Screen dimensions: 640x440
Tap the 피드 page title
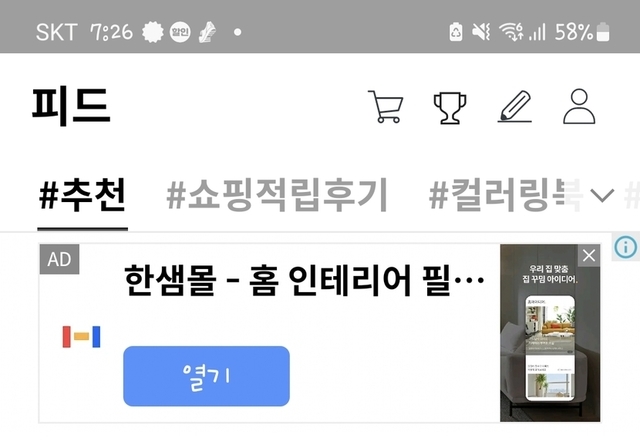(71, 106)
